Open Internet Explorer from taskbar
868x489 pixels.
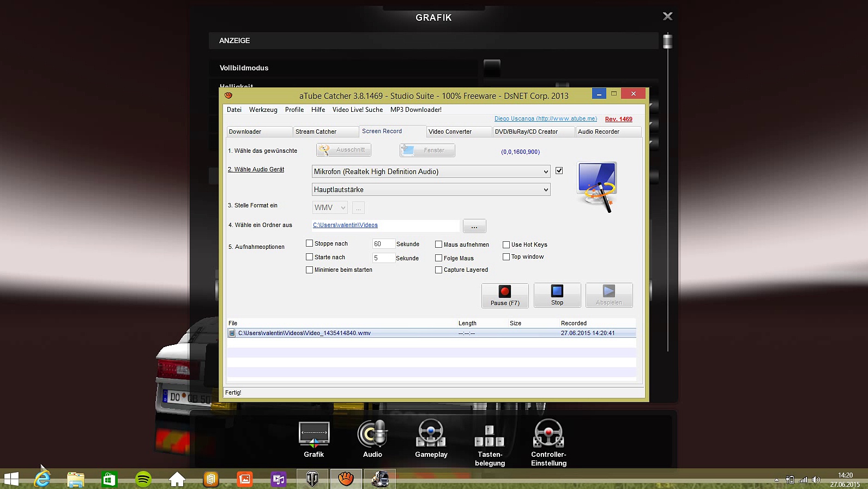click(42, 479)
